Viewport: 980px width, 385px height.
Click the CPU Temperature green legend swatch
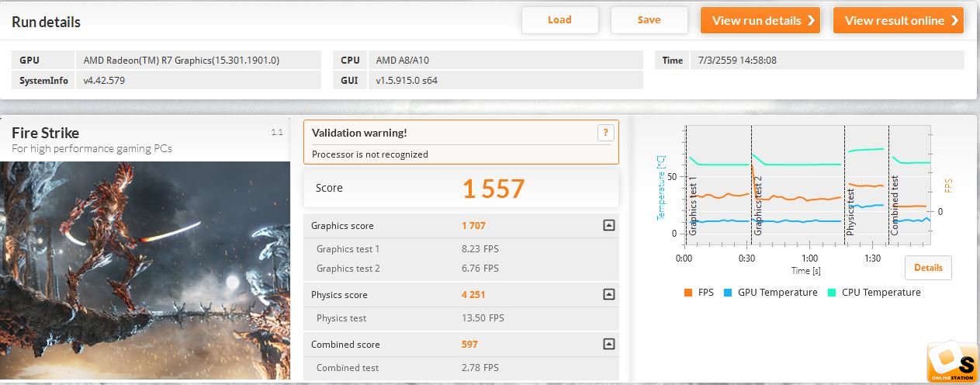[832, 293]
